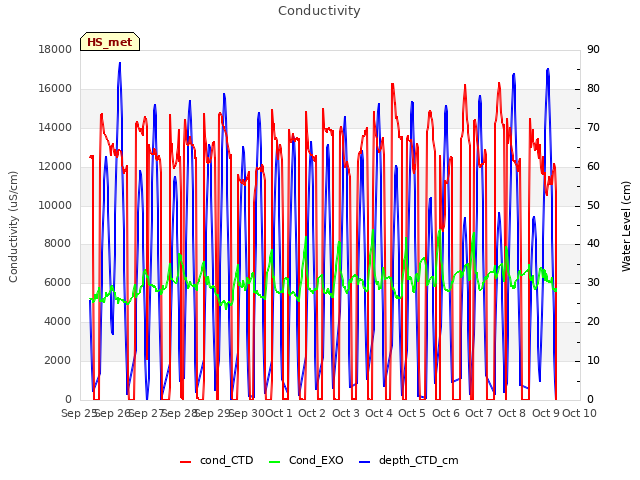Click the 18000 left axis tick label
Image resolution: width=640 pixels, height=480 pixels.
pos(55,49)
